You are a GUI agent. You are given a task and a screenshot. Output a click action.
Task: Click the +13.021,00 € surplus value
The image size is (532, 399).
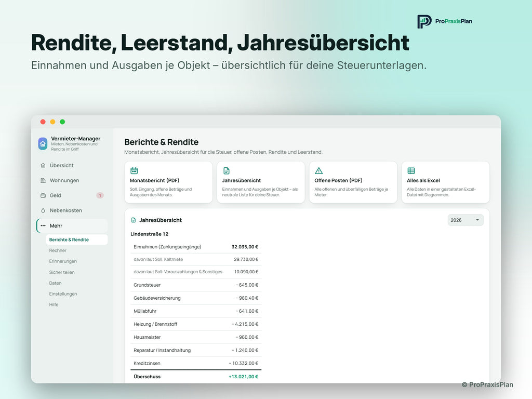point(243,377)
